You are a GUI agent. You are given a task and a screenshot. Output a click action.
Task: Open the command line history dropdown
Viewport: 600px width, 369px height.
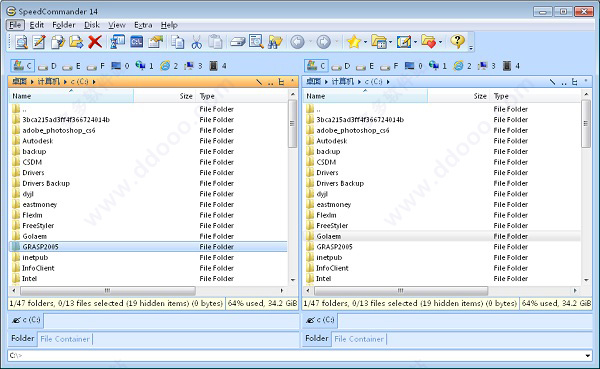click(x=588, y=356)
